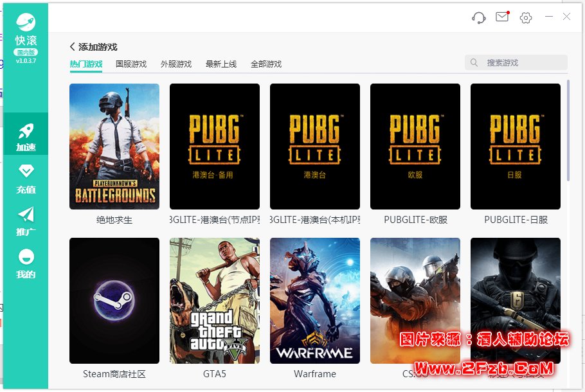585x392 pixels.
Task: Select the Grand Theft Auto V cover
Action: point(215,301)
